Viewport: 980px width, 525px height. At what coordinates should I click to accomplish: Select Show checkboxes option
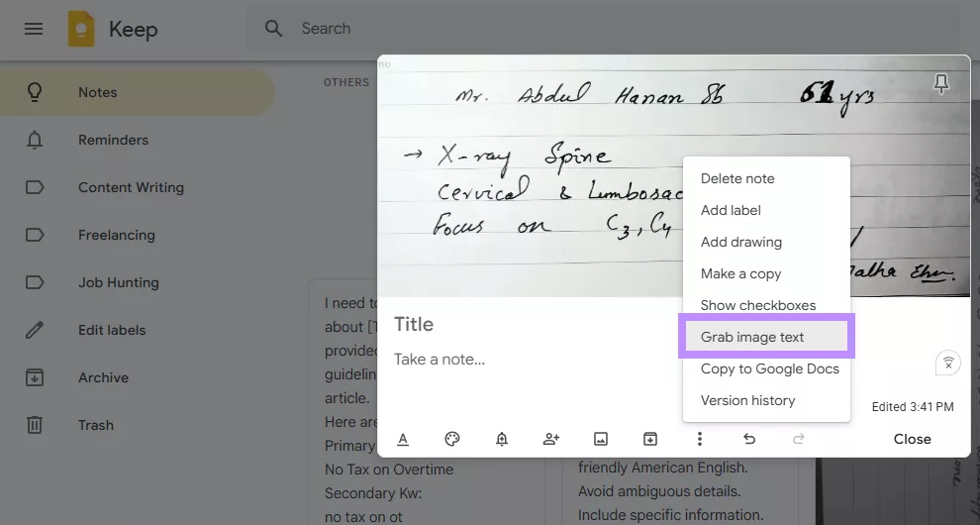(766, 305)
